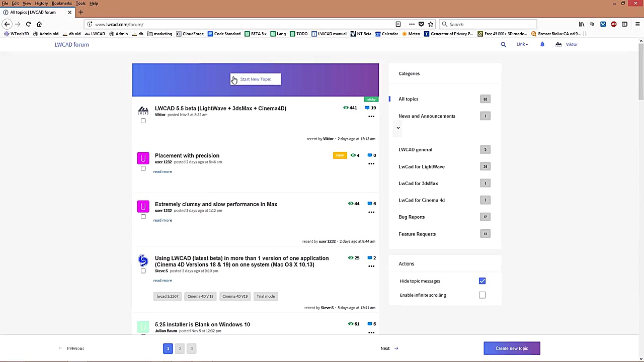
Task: Click the Trial mode tag
Action: coord(266,296)
